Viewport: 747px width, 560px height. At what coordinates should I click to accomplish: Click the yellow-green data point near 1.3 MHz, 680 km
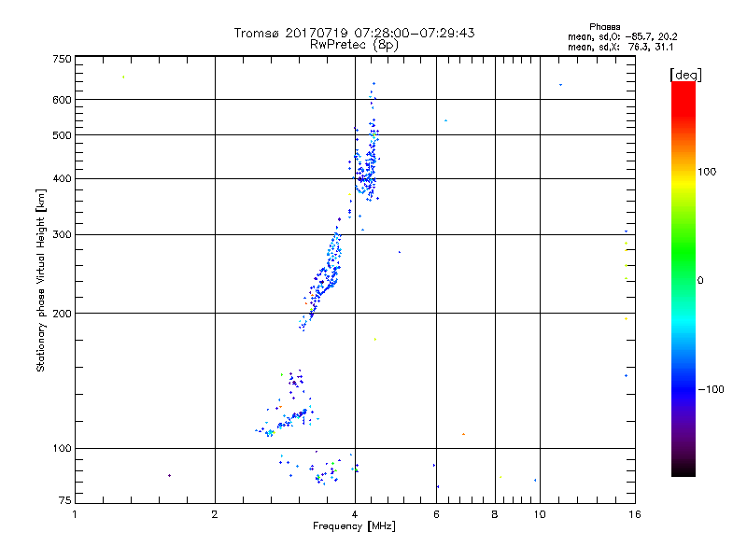click(x=123, y=77)
